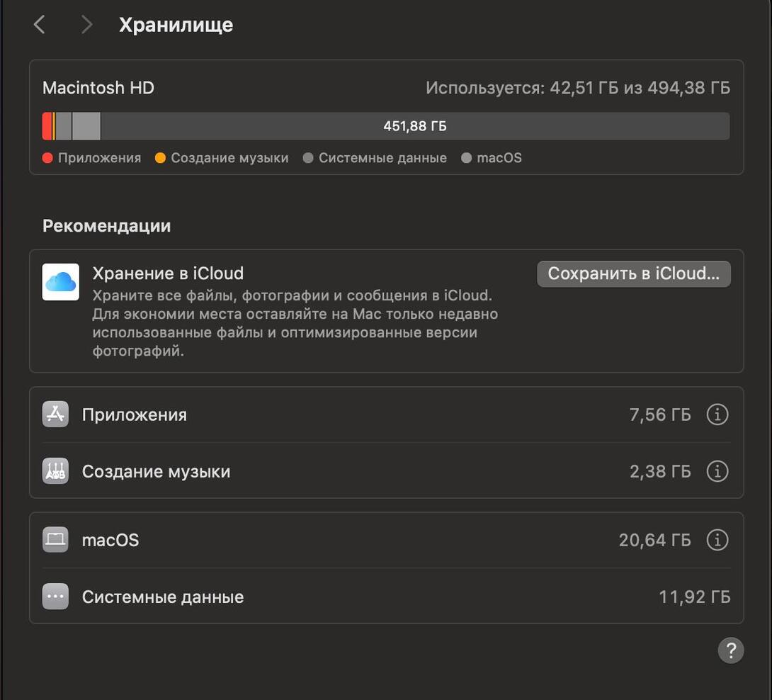Click the Системные данные ellipsis icon
772x700 pixels.
click(55, 597)
